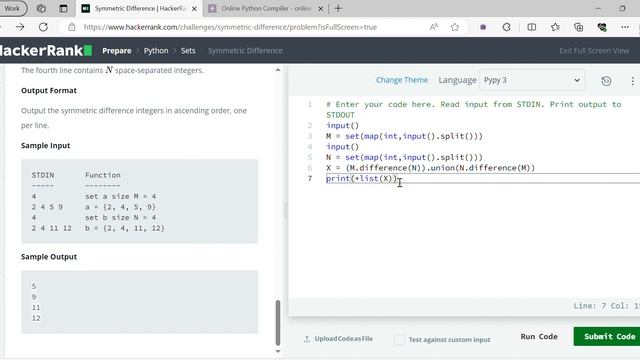Screen dimensions: 640x360
Task: Click the problem panel scrollbar thumb
Action: [278, 323]
